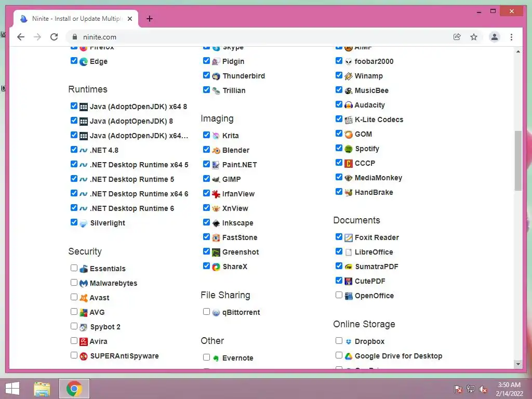The height and width of the screenshot is (399, 532).
Task: Check the Spybot 2 checkbox
Action: pyautogui.click(x=74, y=326)
